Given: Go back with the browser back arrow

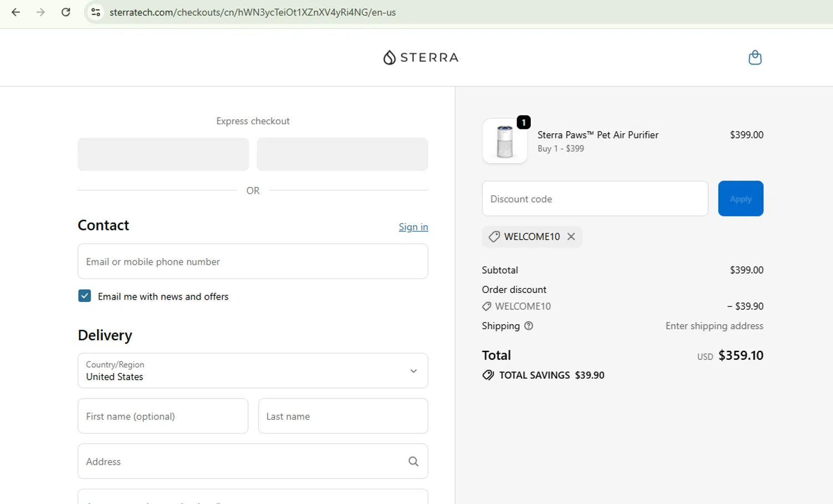Looking at the screenshot, I should point(16,12).
